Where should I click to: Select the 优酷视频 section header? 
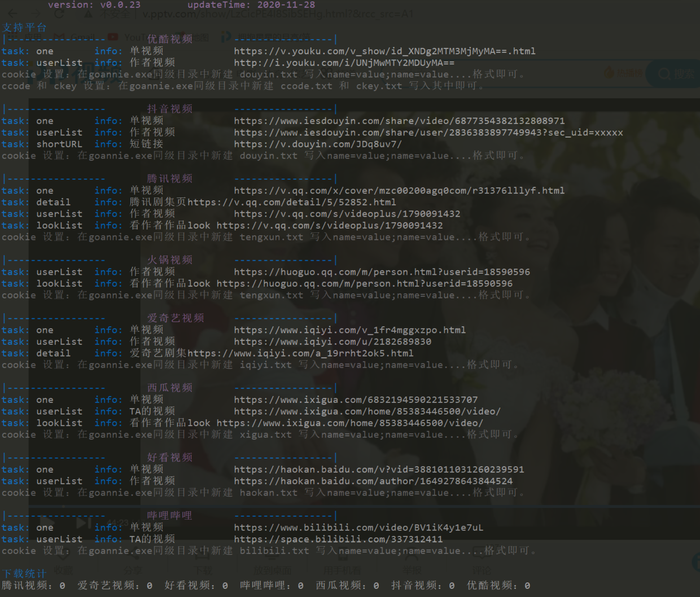click(170, 39)
